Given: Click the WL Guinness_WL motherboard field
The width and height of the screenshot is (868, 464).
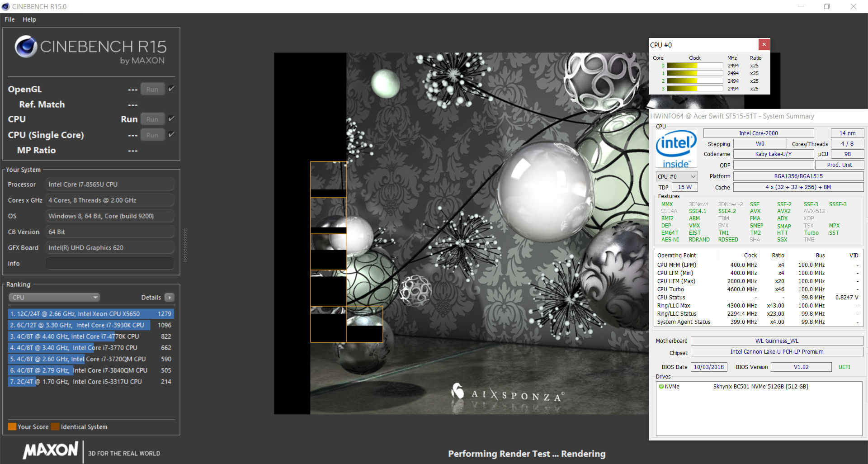Looking at the screenshot, I should (777, 341).
